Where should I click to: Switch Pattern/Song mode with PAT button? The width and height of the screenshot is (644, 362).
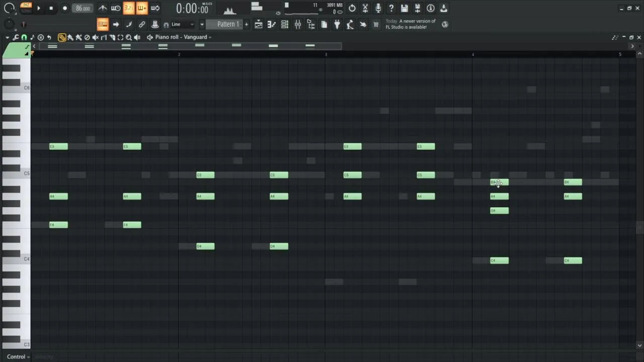[x=26, y=5]
